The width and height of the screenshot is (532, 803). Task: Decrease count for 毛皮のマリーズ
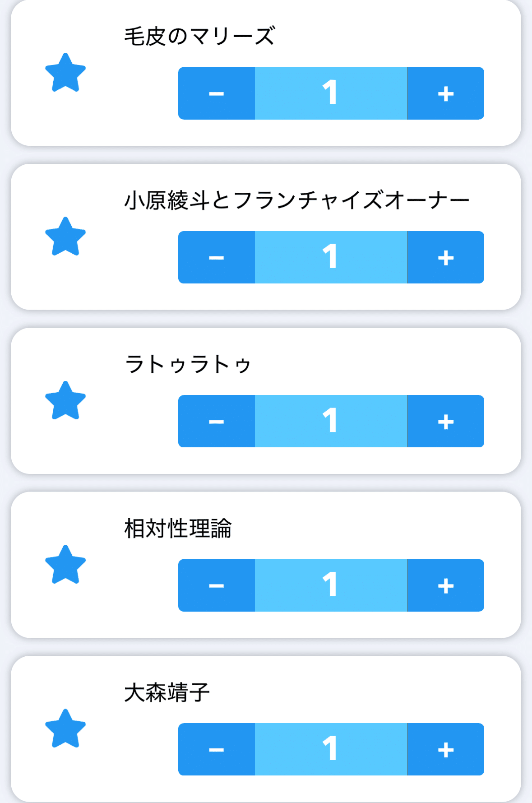pyautogui.click(x=217, y=93)
